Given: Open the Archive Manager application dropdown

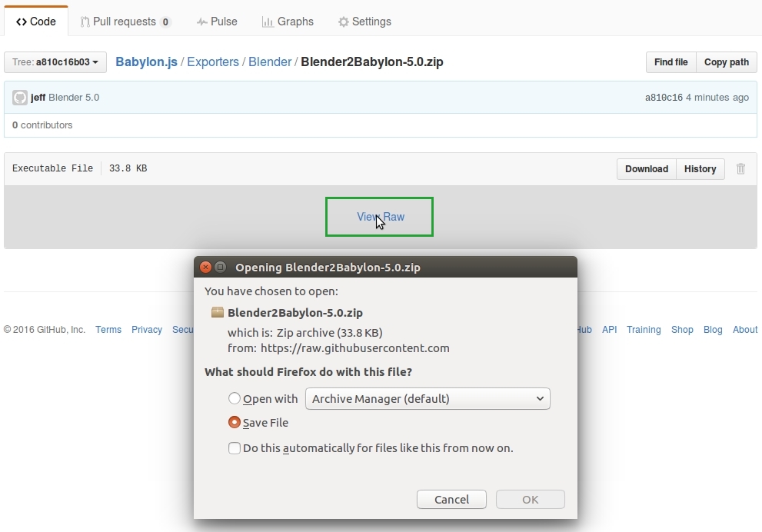Looking at the screenshot, I should point(428,398).
